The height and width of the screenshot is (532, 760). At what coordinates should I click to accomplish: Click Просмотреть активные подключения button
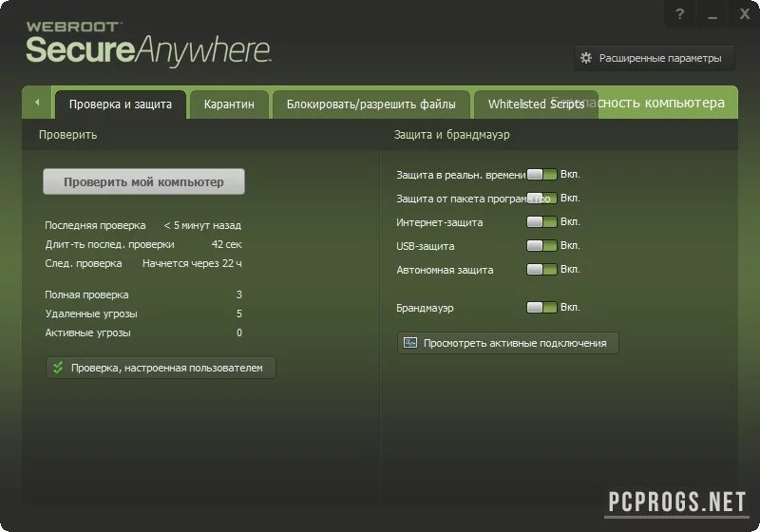[x=507, y=343]
